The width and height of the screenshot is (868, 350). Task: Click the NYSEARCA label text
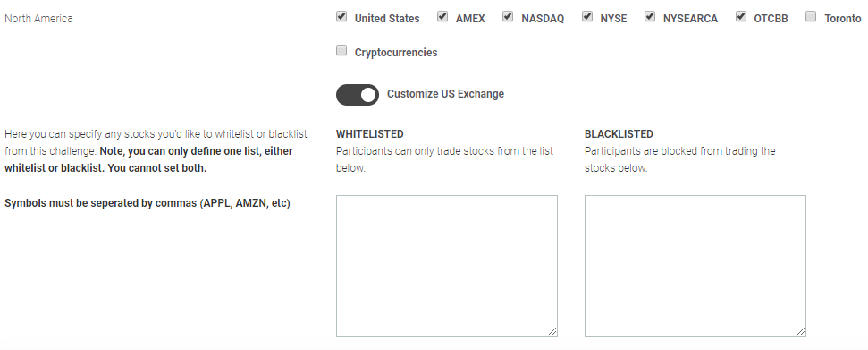[x=690, y=19]
